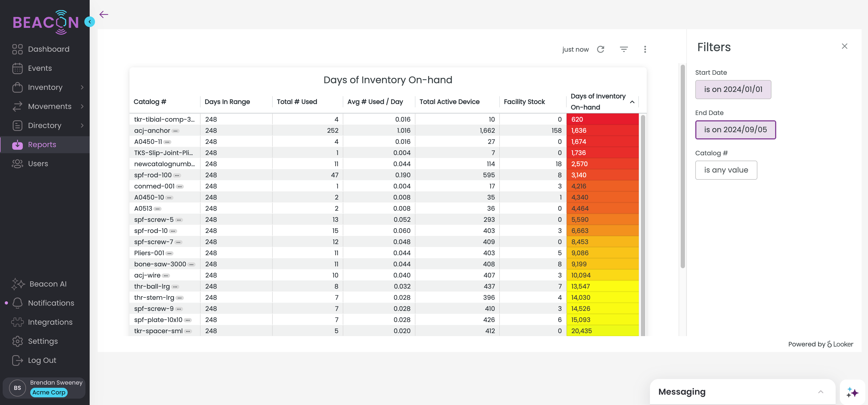Screen dimensions: 868x405
Task: Expand the Messaging panel chevron
Action: (x=821, y=392)
